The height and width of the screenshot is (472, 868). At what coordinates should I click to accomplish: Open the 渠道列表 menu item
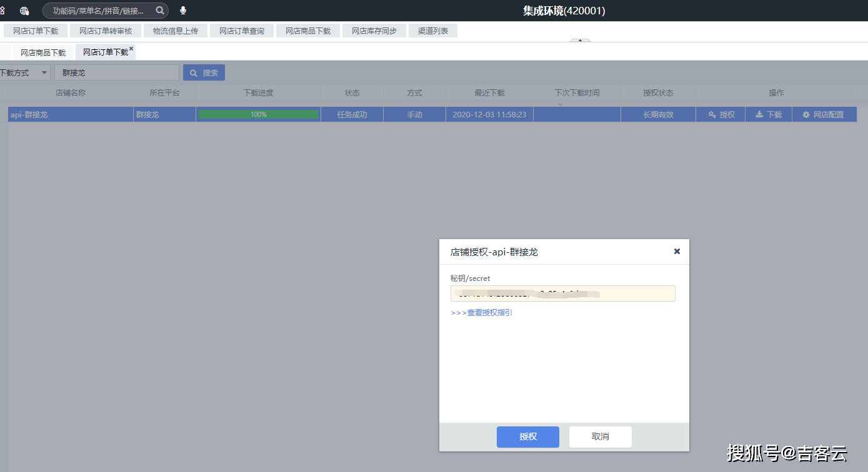[x=432, y=30]
